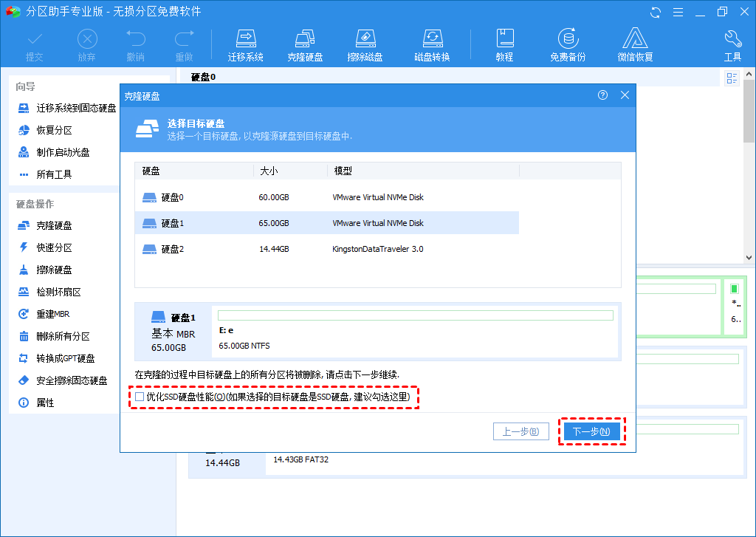Open the title bar hamburger menu
The width and height of the screenshot is (756, 537).
click(x=677, y=13)
